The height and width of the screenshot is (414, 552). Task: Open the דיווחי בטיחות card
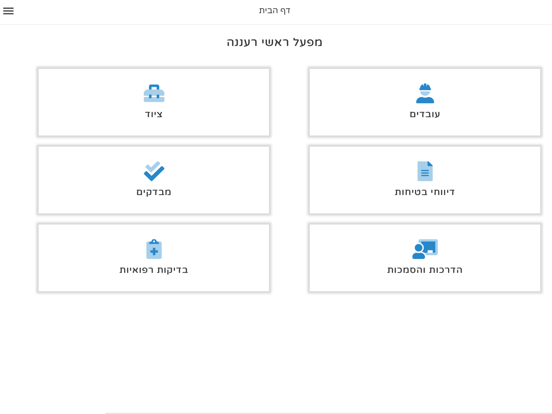(x=425, y=180)
